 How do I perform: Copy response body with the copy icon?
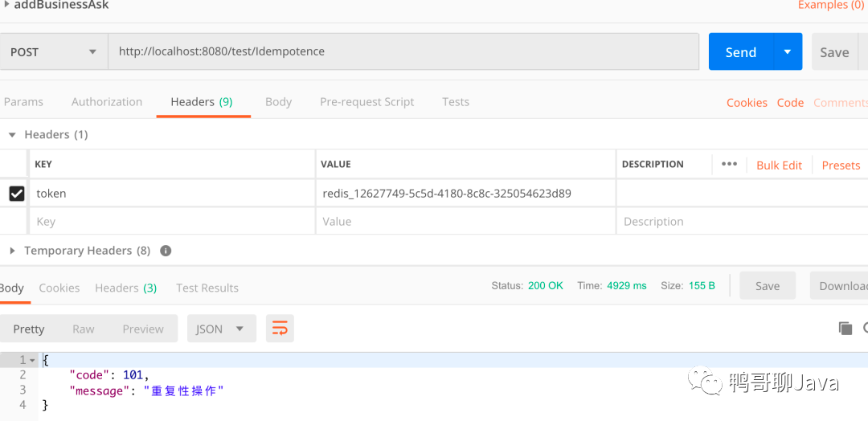point(845,329)
